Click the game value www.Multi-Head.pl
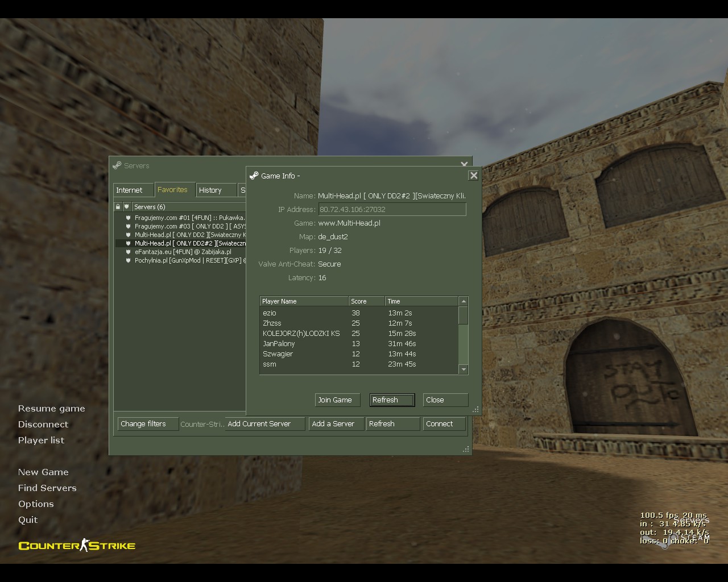Image resolution: width=728 pixels, height=582 pixels. [349, 223]
